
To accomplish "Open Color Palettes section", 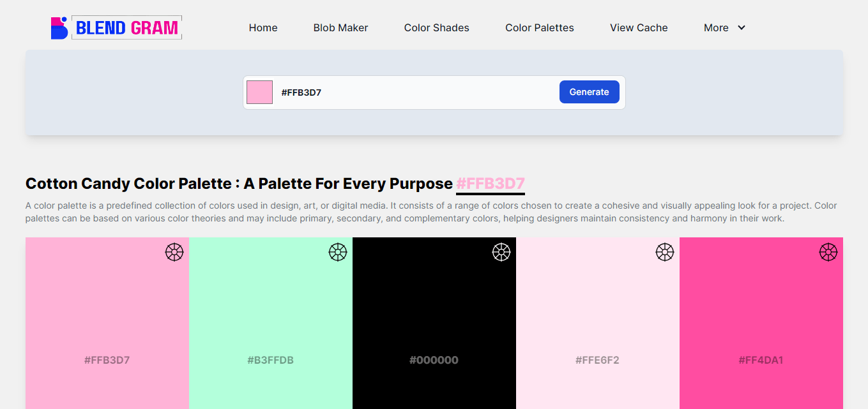I will point(539,27).
